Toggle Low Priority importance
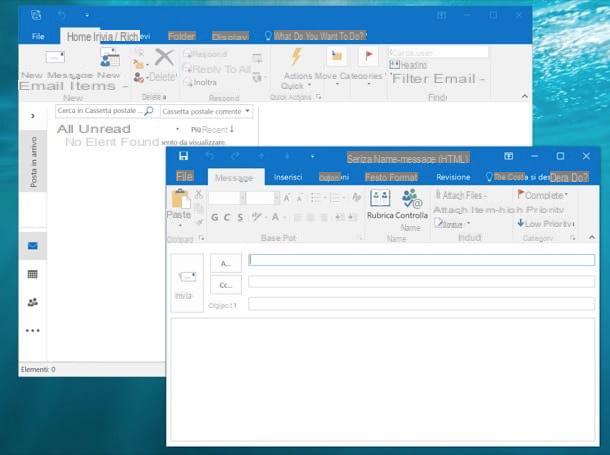The image size is (610, 455). point(546,224)
